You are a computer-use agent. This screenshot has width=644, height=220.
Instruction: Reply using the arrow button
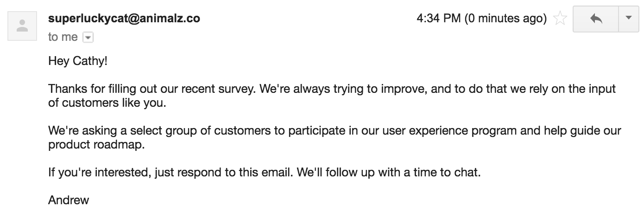pyautogui.click(x=596, y=19)
